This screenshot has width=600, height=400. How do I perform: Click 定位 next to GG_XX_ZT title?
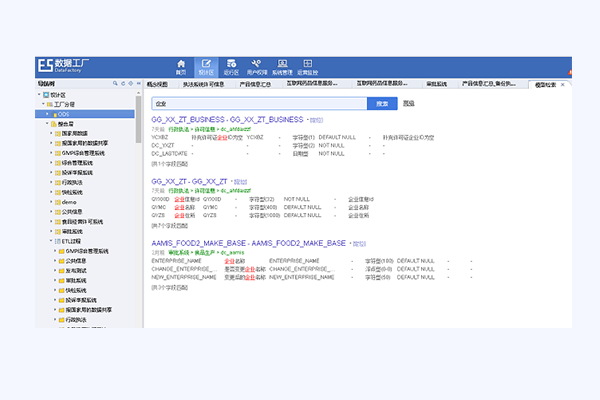(x=241, y=182)
